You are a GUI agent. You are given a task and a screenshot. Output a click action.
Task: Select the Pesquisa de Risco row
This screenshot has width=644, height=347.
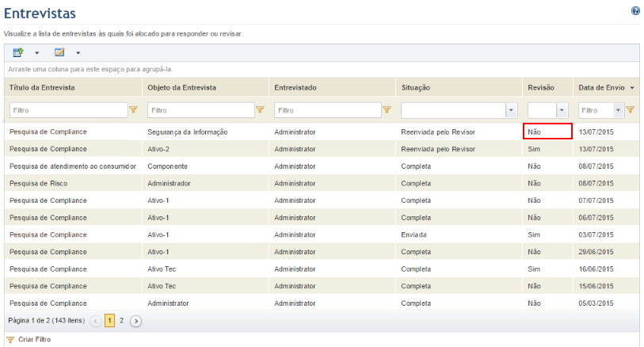[322, 183]
